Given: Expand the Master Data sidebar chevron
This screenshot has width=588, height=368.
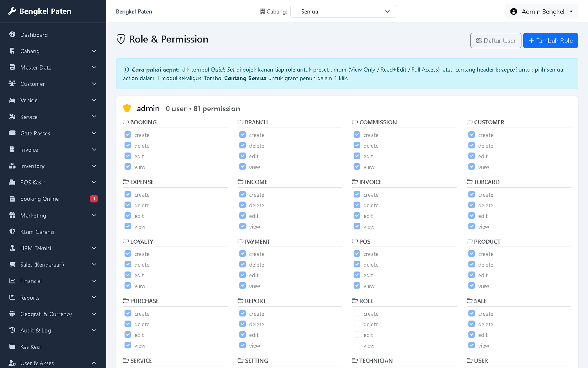Looking at the screenshot, I should click(x=94, y=67).
